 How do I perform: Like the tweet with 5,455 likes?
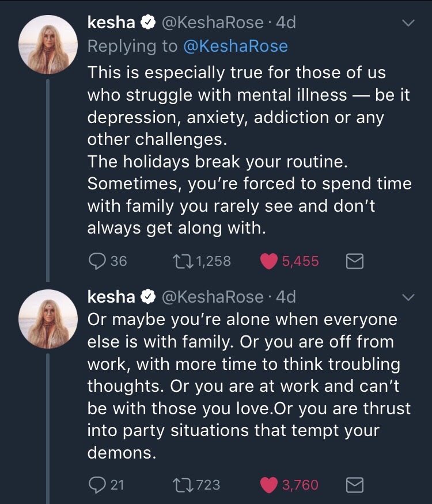(x=270, y=261)
